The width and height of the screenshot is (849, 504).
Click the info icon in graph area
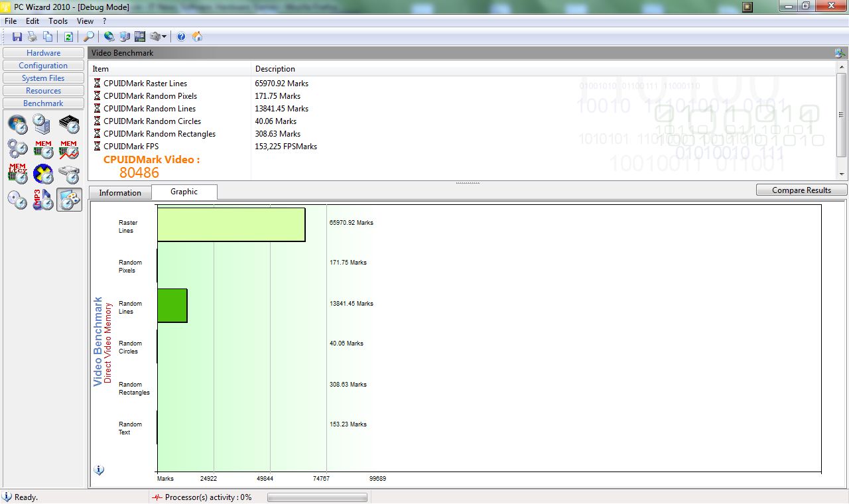(x=99, y=470)
